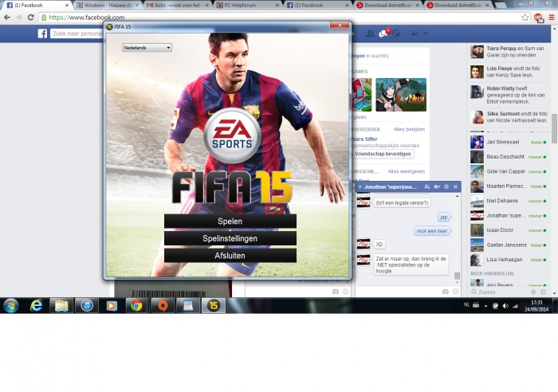Open chat with Isaak Dbckr
Screen dimensions: 558x392
click(x=509, y=230)
